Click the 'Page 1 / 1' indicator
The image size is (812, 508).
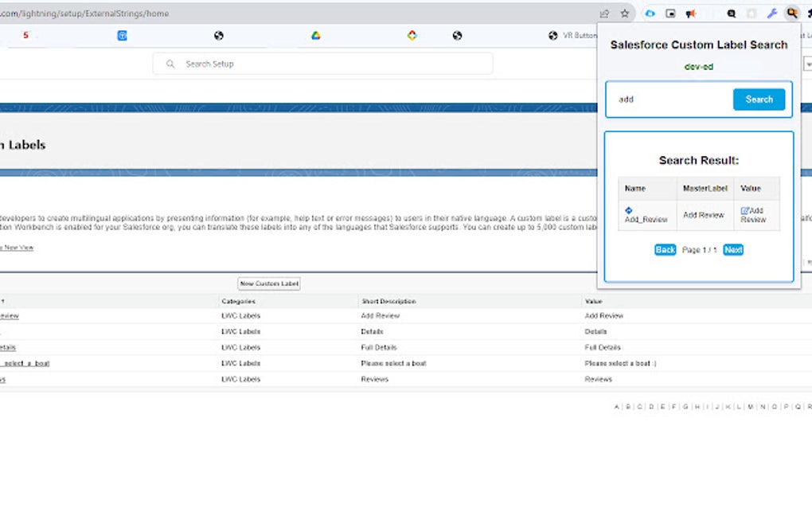pyautogui.click(x=699, y=249)
